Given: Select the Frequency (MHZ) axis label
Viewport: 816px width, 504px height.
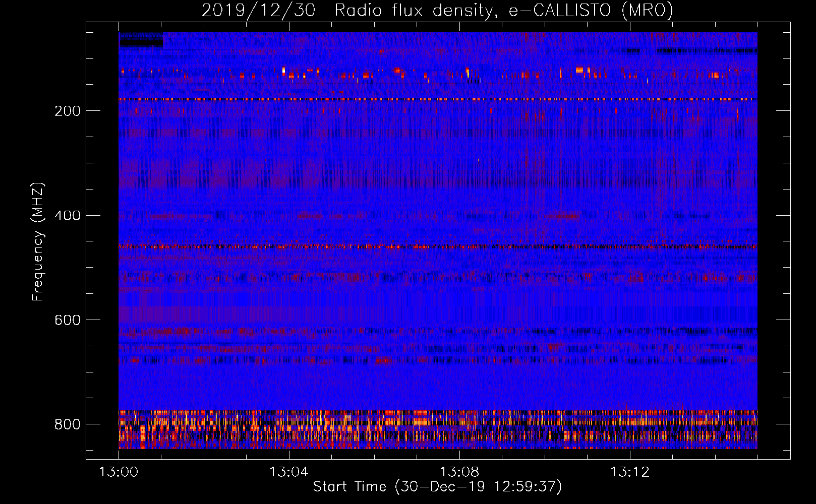Looking at the screenshot, I should [38, 241].
